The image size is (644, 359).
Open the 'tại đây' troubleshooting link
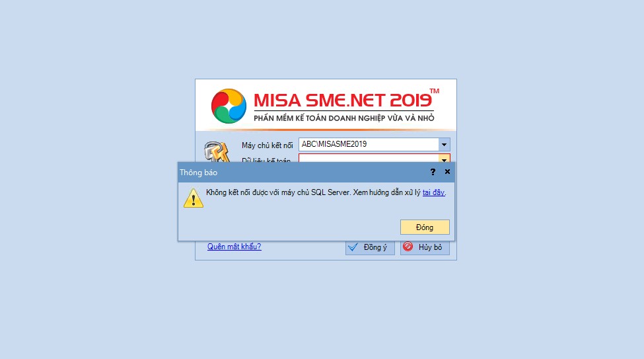coord(433,192)
